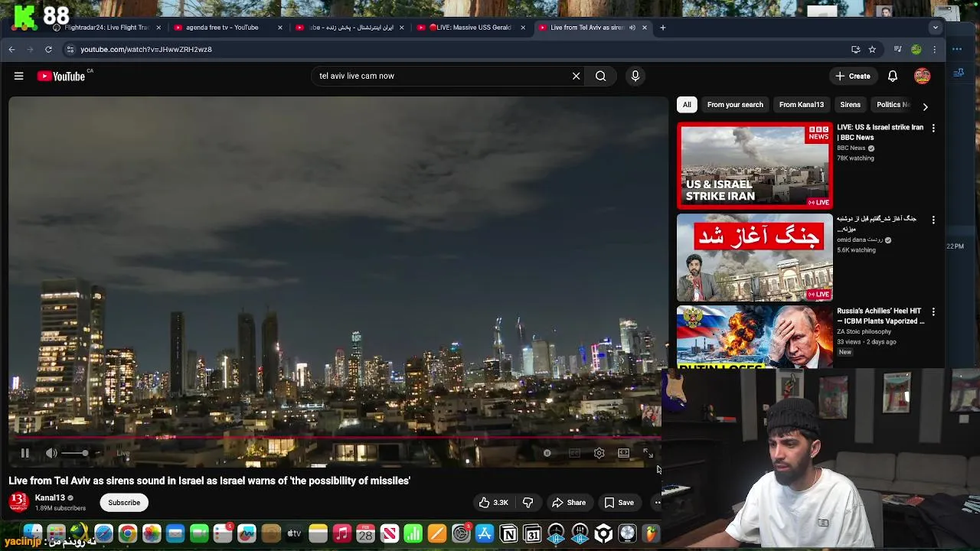The width and height of the screenshot is (980, 551).
Task: Pause the live video
Action: click(25, 453)
